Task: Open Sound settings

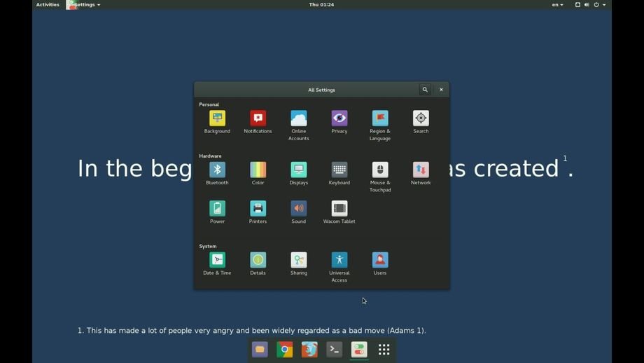Action: [x=299, y=209]
